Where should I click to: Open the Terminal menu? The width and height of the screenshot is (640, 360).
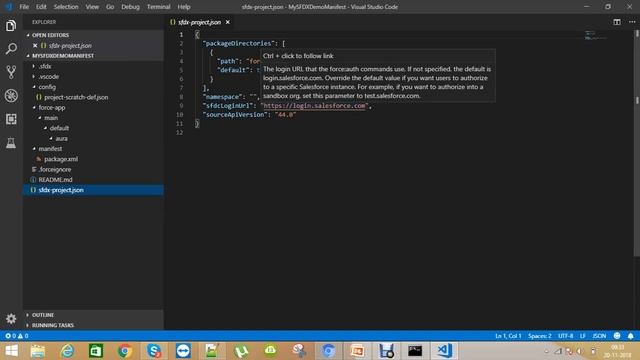point(158,7)
